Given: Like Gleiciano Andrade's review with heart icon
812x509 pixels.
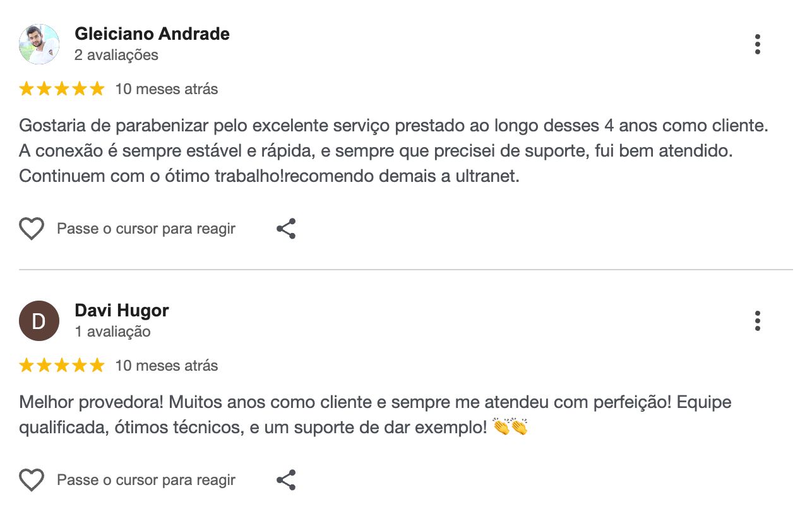Looking at the screenshot, I should tap(32, 229).
